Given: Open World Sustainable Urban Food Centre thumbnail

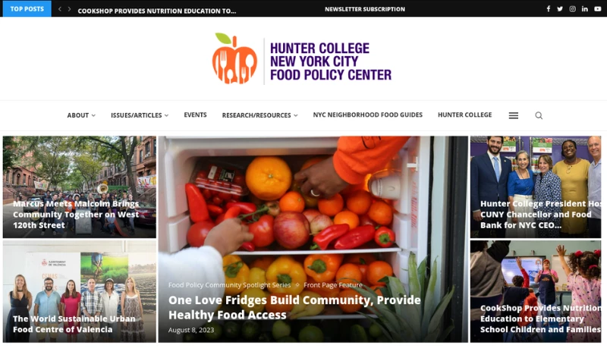Looking at the screenshot, I should (x=80, y=291).
